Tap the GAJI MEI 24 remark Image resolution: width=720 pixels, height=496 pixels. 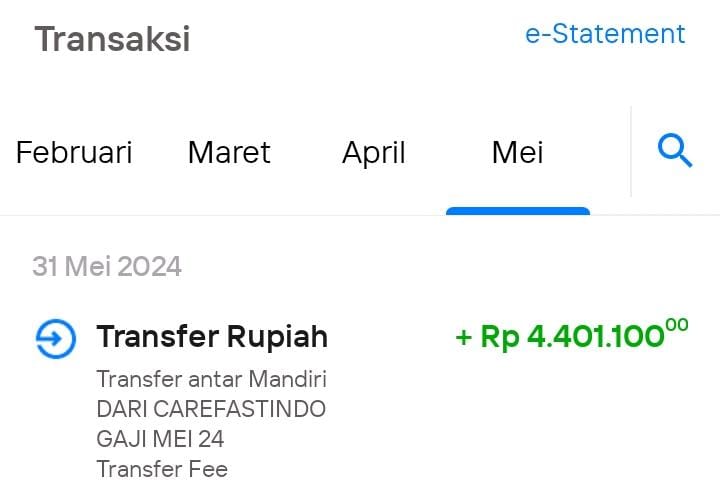[160, 439]
